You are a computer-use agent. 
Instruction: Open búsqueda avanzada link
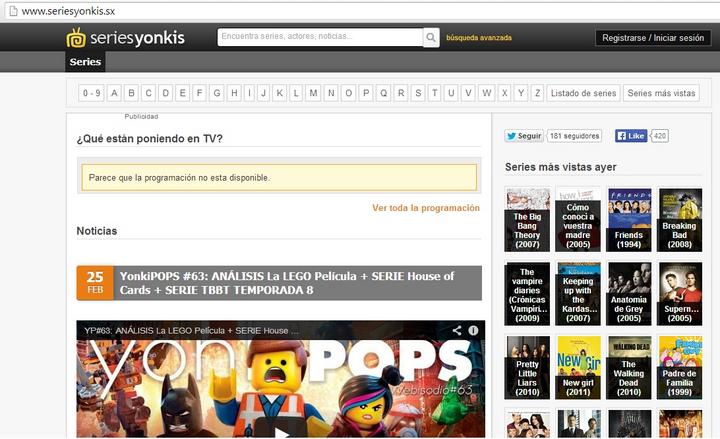479,38
